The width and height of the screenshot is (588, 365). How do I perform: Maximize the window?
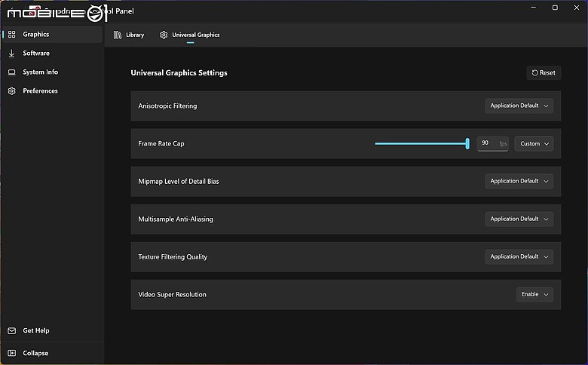555,8
